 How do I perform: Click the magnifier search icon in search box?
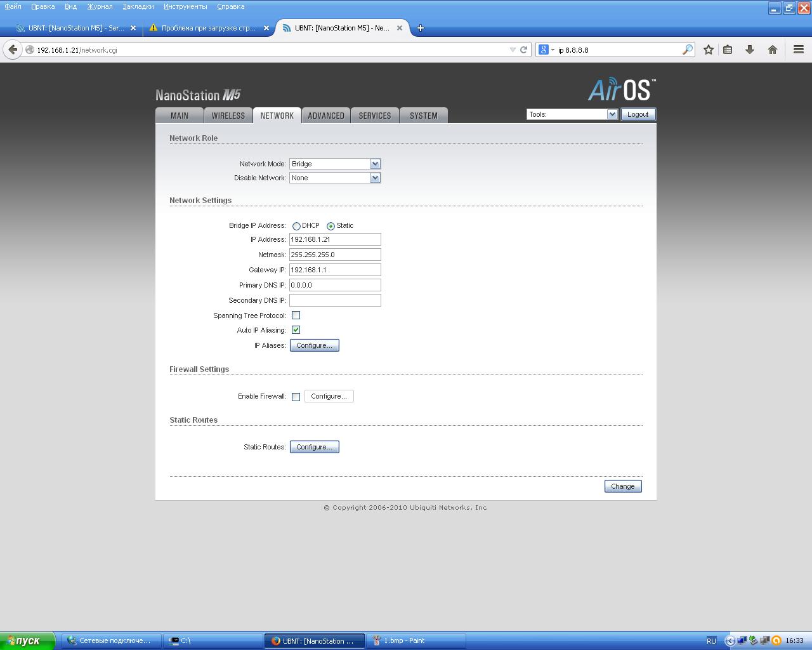coord(688,50)
